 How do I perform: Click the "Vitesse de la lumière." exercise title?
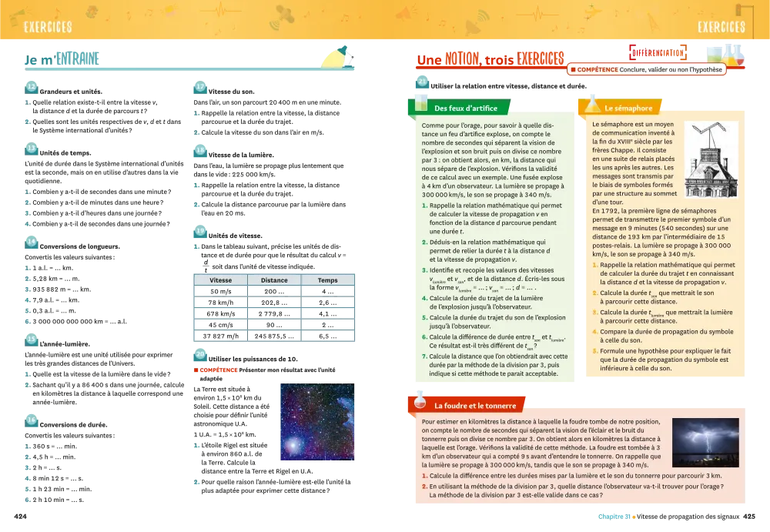click(241, 156)
